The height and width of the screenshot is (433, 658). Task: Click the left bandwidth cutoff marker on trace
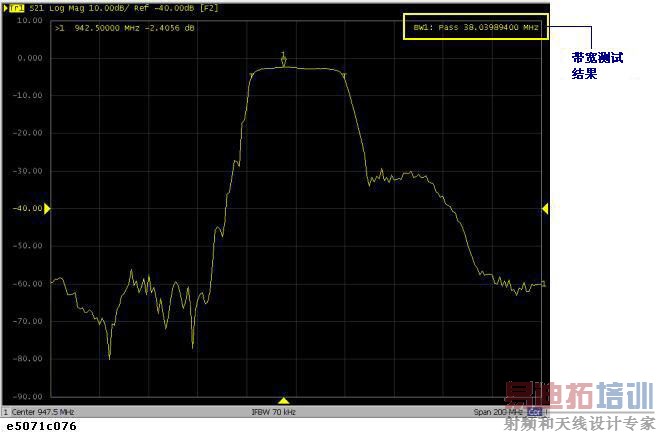point(251,75)
